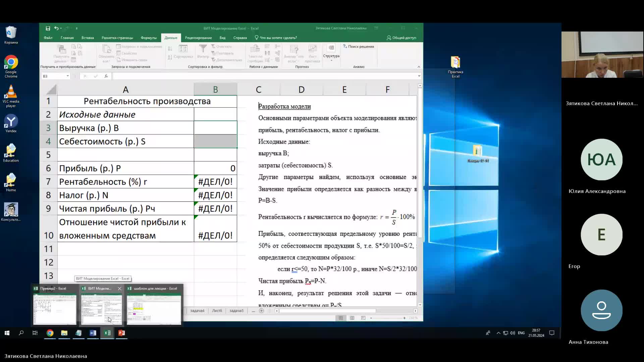Switch to the Рецензирование ribbon tab
This screenshot has width=644, height=362.
tap(198, 38)
